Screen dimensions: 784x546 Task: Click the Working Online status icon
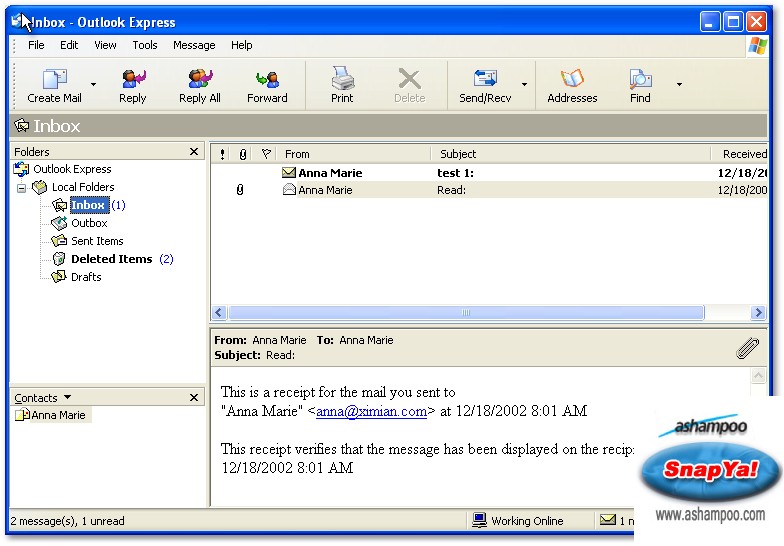tap(479, 520)
